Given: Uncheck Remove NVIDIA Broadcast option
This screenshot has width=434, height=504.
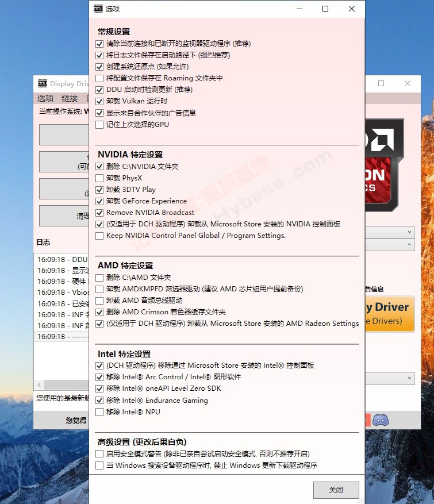Looking at the screenshot, I should click(99, 213).
